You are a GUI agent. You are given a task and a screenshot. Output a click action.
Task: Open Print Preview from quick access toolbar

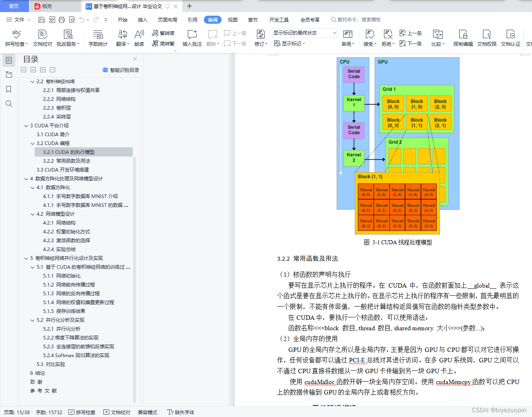coord(72,20)
